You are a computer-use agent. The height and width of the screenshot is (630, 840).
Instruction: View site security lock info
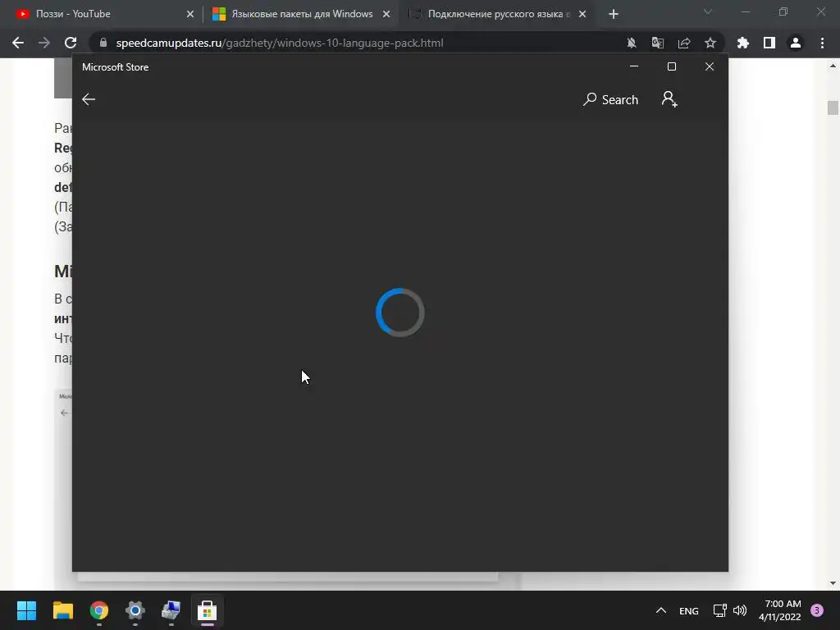point(103,43)
